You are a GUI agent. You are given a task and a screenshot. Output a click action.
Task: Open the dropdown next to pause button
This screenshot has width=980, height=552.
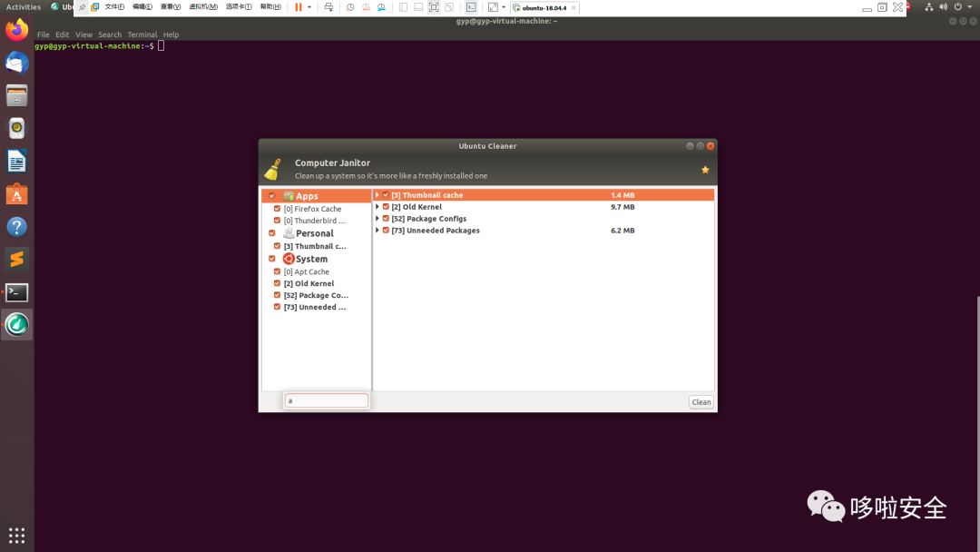(309, 7)
